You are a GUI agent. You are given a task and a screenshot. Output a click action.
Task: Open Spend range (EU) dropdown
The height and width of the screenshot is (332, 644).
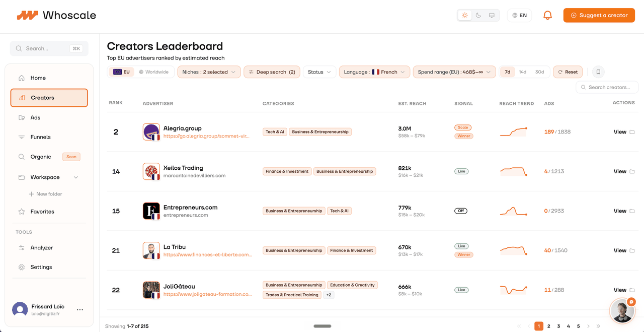coord(454,72)
